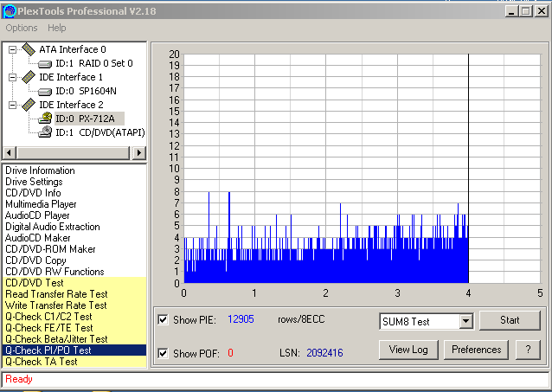Click the PX-712A optical drive icon
The image size is (552, 392).
click(45, 119)
